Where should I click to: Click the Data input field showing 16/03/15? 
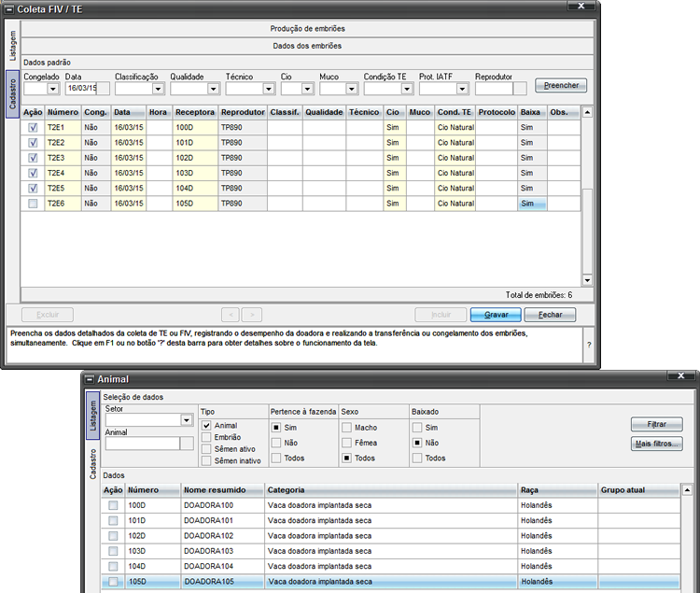81,89
